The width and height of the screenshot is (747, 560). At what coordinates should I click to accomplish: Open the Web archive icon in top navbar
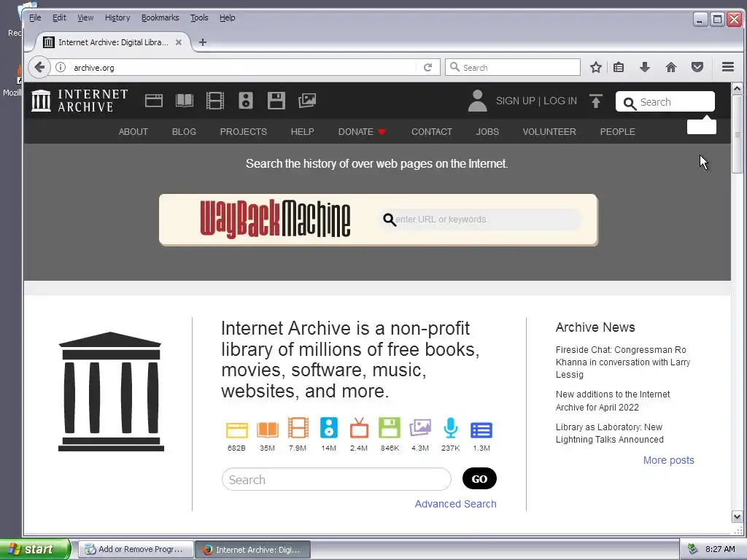point(153,101)
